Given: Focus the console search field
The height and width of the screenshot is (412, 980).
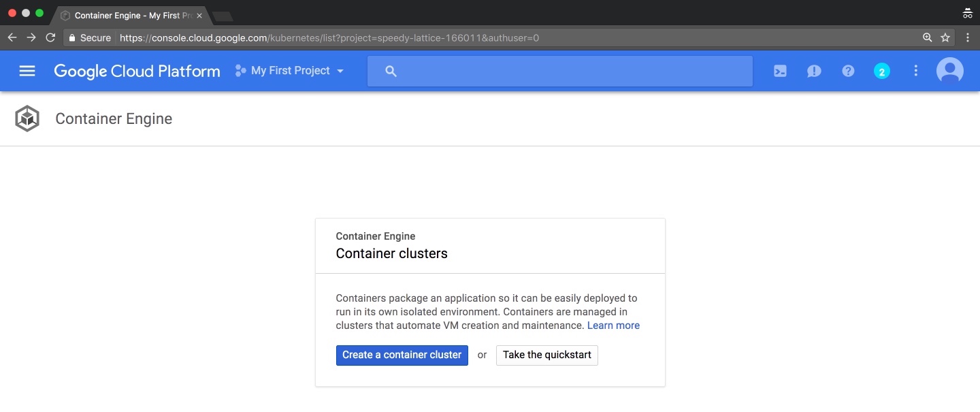Looking at the screenshot, I should [560, 71].
